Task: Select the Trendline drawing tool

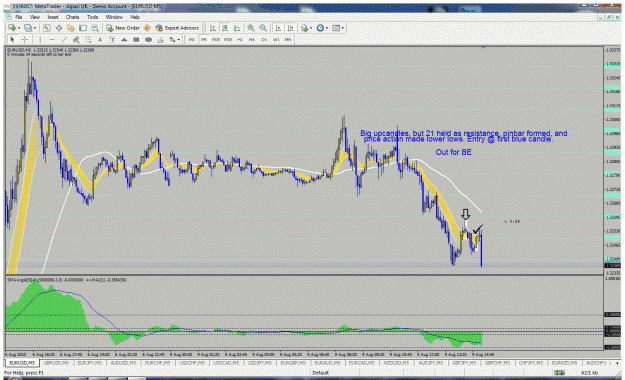Action: coord(64,39)
